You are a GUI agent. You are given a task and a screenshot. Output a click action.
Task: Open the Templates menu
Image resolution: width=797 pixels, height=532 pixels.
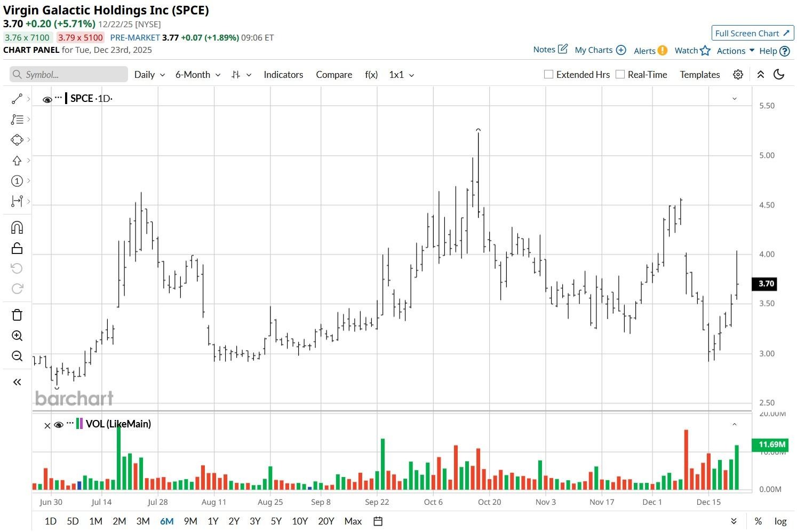(x=700, y=75)
